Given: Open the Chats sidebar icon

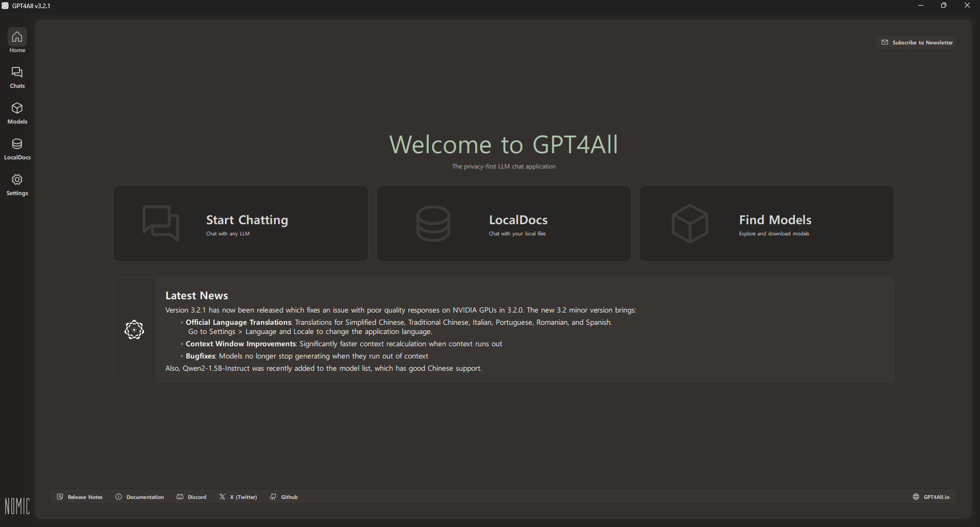Looking at the screenshot, I should pyautogui.click(x=17, y=73).
